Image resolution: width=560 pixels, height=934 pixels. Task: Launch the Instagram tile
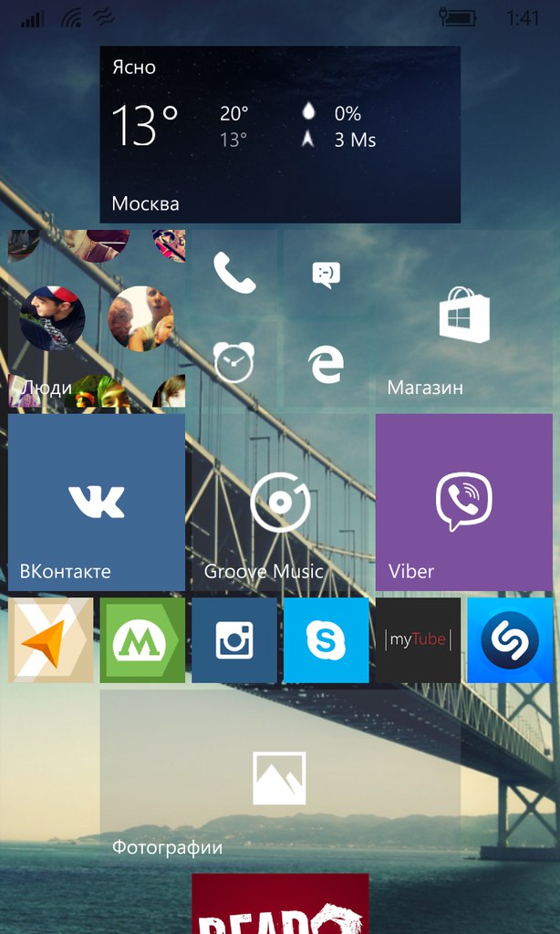coord(234,640)
